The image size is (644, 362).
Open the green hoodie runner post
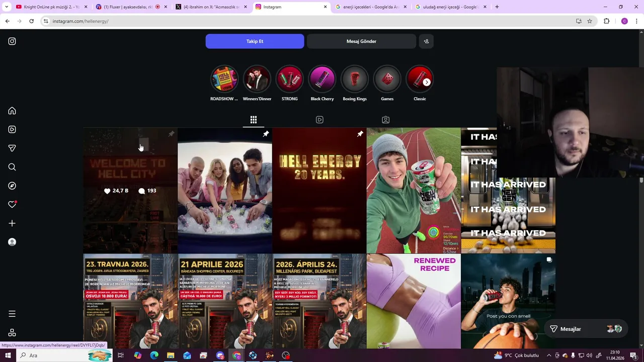(x=414, y=191)
